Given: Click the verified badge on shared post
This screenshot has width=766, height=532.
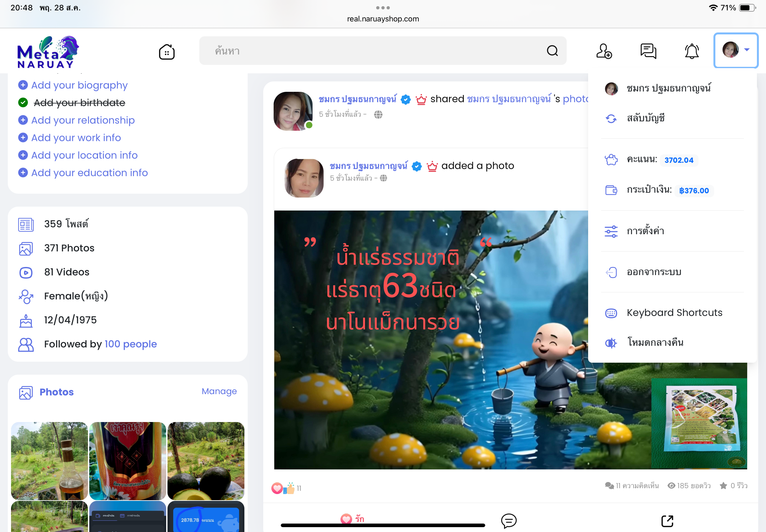Looking at the screenshot, I should (x=405, y=99).
